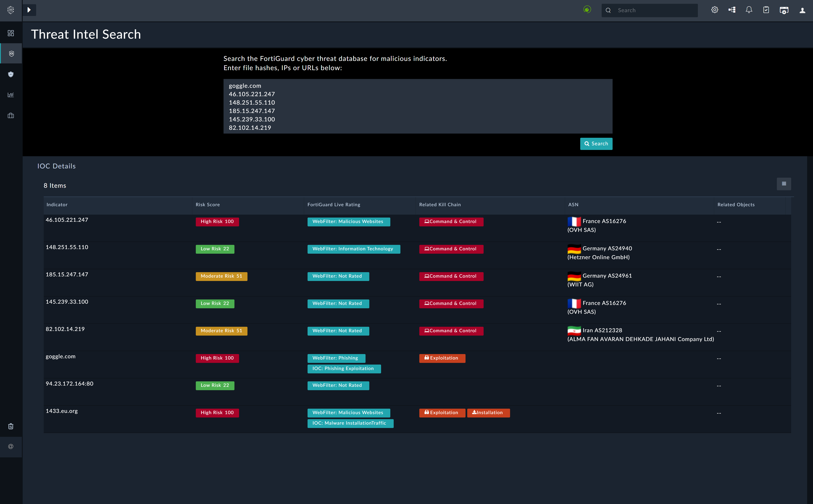Open the user profile icon
Viewport: 813px width, 504px height.
coord(802,10)
